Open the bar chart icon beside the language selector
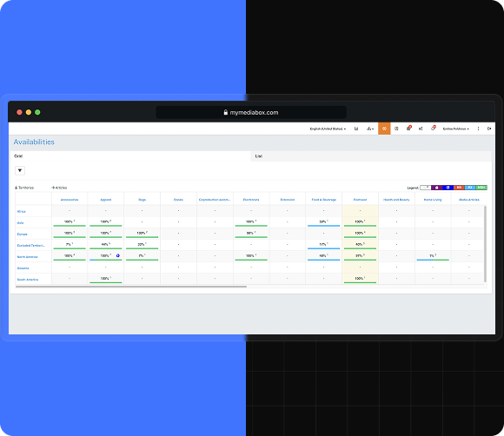Image resolution: width=504 pixels, height=436 pixels. point(356,129)
